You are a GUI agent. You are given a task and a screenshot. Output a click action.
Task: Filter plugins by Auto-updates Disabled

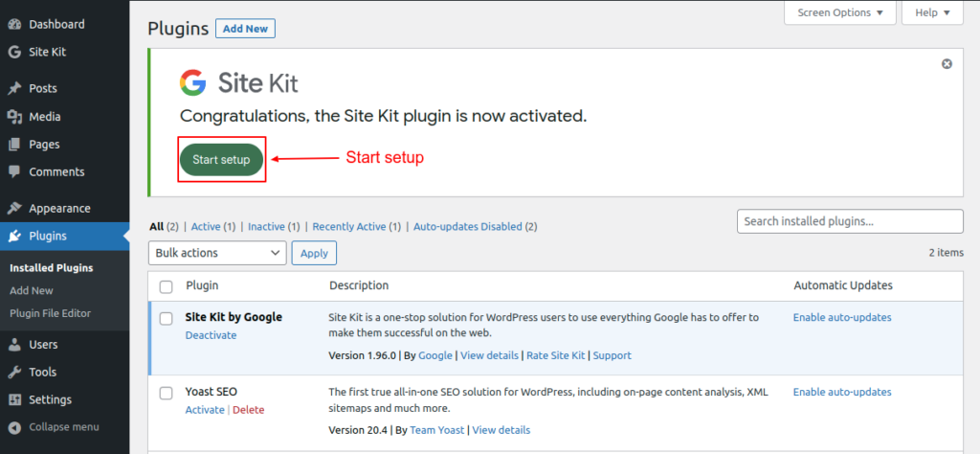click(467, 226)
